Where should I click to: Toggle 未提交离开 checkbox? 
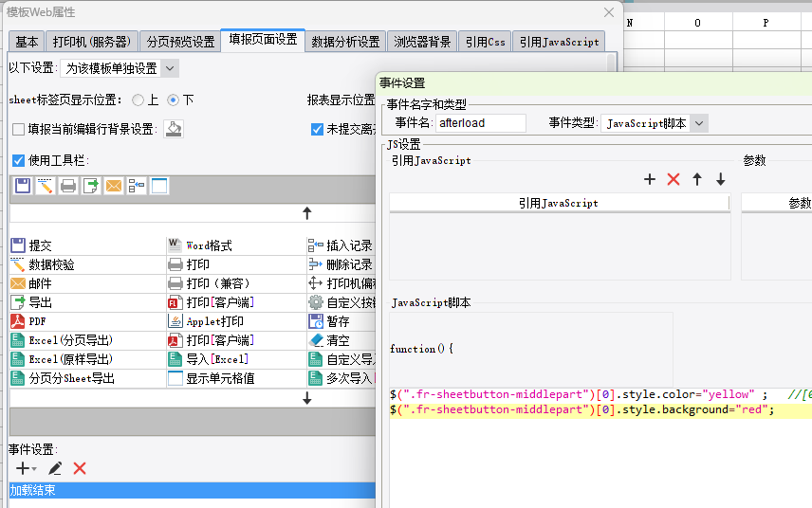coord(317,129)
